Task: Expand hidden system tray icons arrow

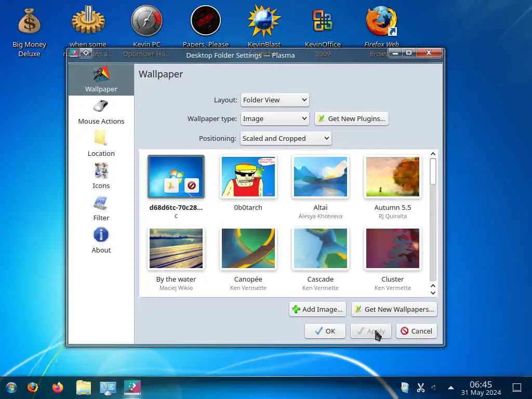Action: pyautogui.click(x=451, y=388)
